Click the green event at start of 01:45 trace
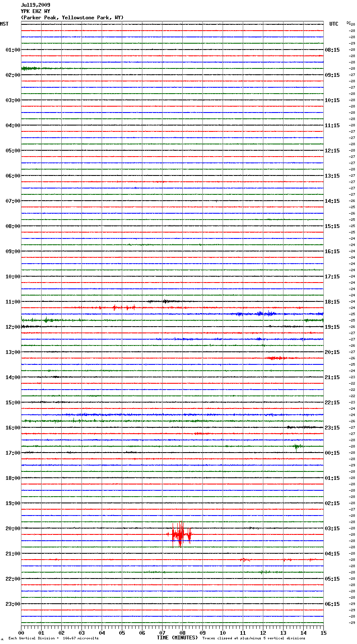357x644 pixels. [31, 68]
